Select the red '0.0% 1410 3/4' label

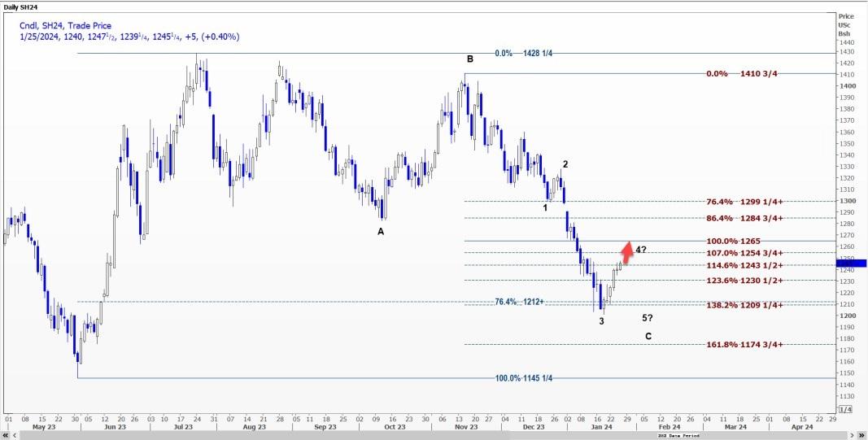click(x=742, y=74)
